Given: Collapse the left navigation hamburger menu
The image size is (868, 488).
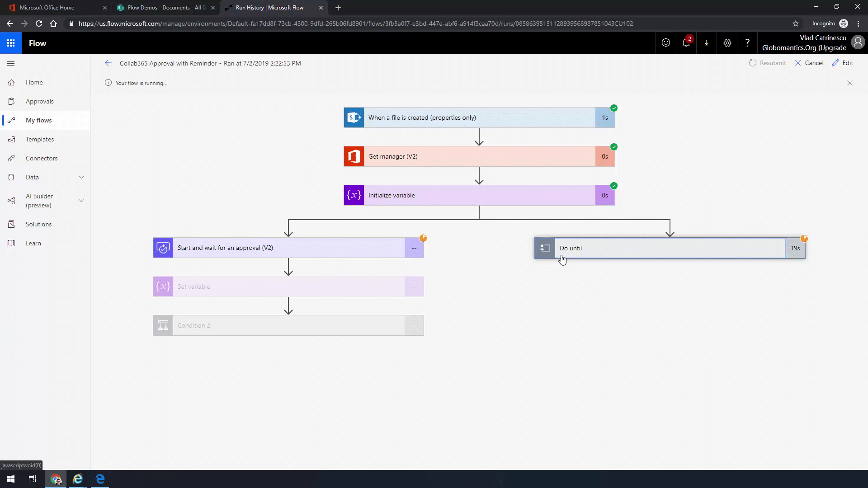Looking at the screenshot, I should click(x=11, y=63).
